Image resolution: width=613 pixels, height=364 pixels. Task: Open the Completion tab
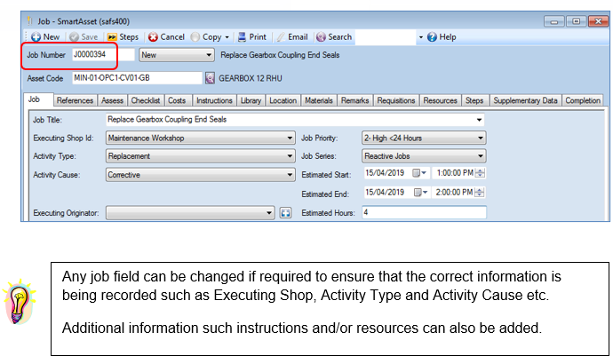tap(583, 100)
